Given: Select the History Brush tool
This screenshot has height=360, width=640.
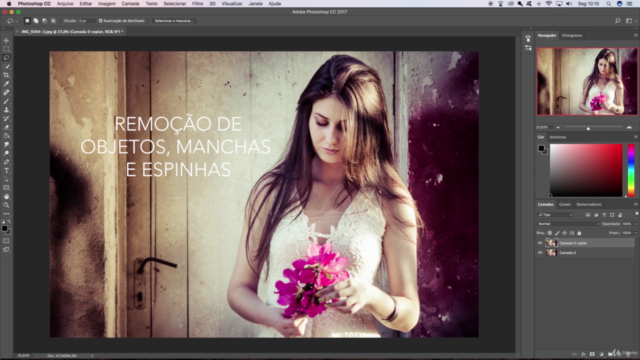Looking at the screenshot, I should coord(6,118).
